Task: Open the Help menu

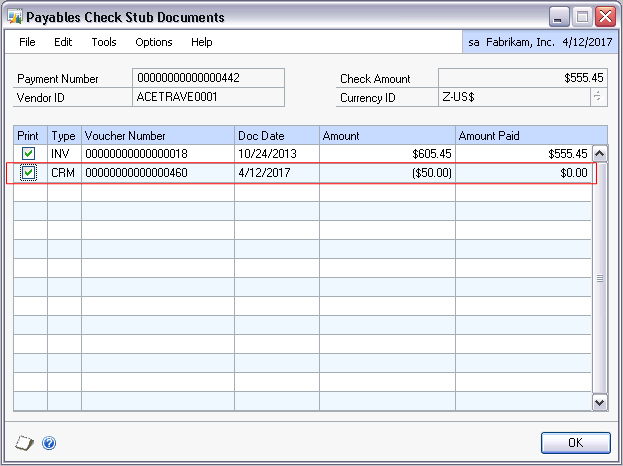Action: pyautogui.click(x=202, y=42)
